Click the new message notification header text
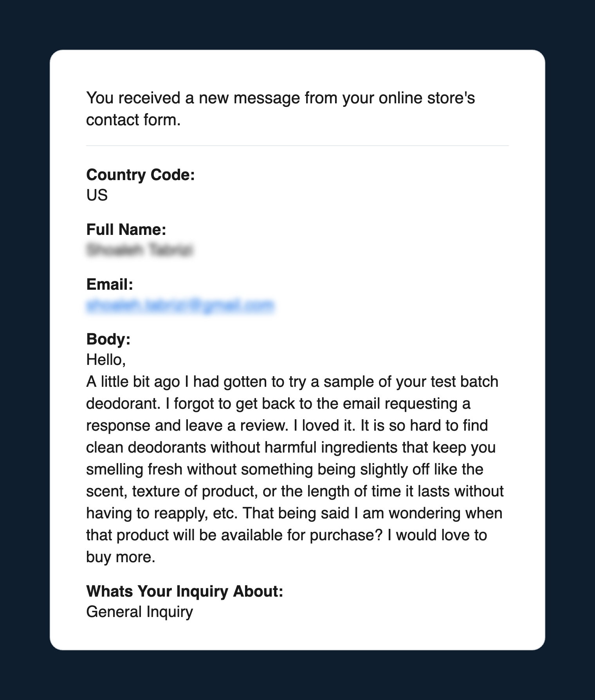 pyautogui.click(x=280, y=109)
